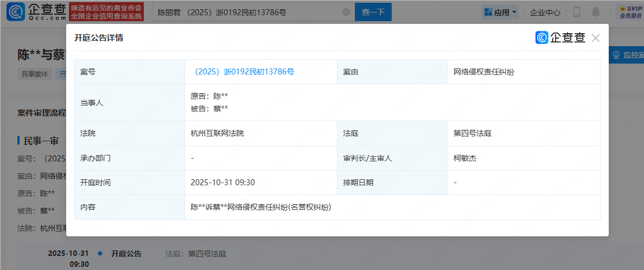Click the 柯敏杰 judge name cell
The width and height of the screenshot is (644, 270).
(x=465, y=158)
